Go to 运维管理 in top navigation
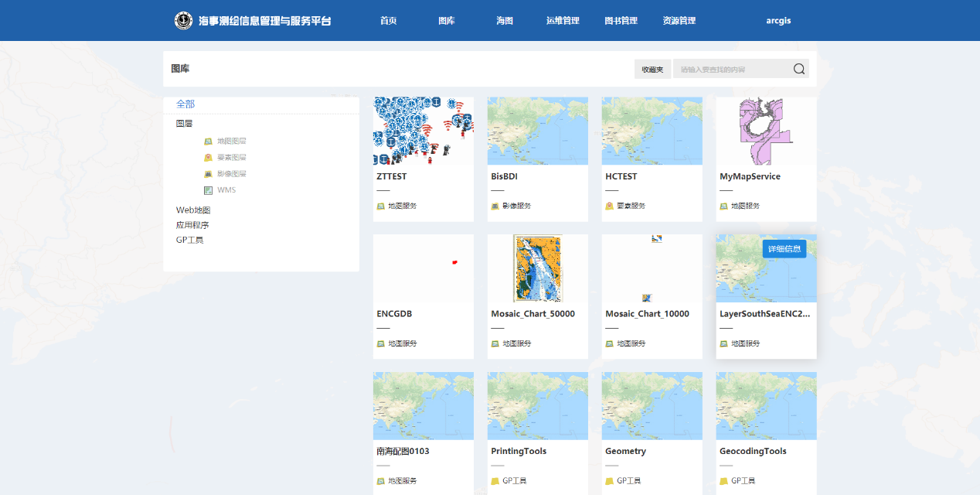Screen dimensions: 980x495 pyautogui.click(x=563, y=21)
